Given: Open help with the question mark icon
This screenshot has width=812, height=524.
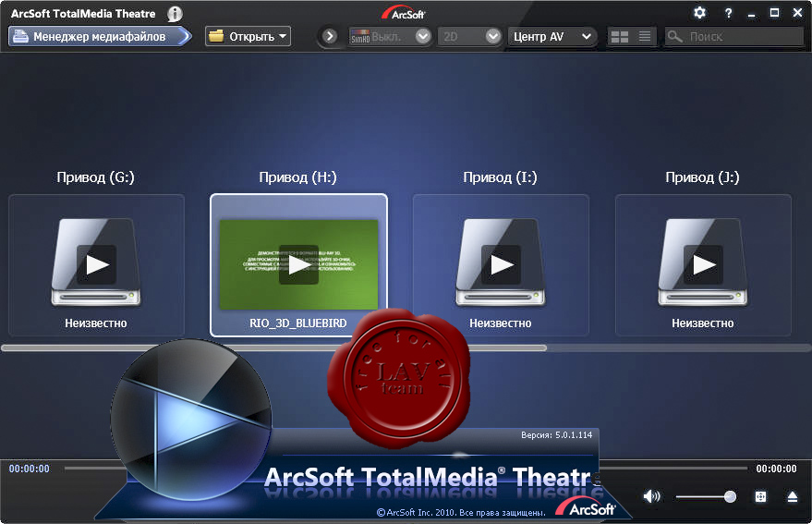Looking at the screenshot, I should 728,14.
